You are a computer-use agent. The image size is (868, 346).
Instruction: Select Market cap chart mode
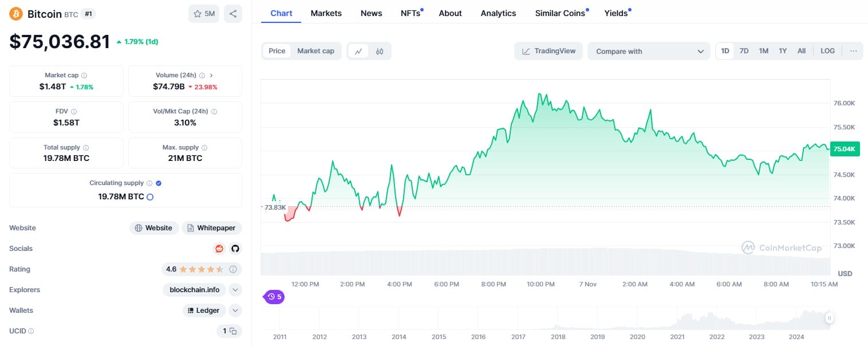315,51
